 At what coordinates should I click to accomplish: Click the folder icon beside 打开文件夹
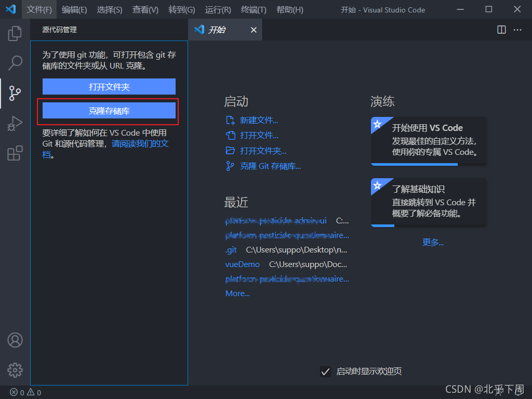(x=230, y=150)
